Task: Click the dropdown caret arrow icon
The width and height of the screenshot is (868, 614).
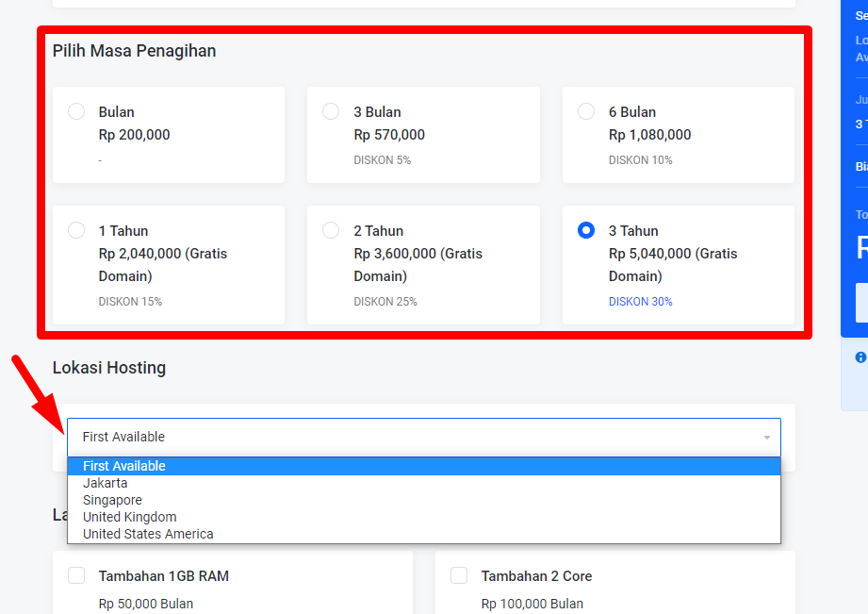Action: pos(766,438)
